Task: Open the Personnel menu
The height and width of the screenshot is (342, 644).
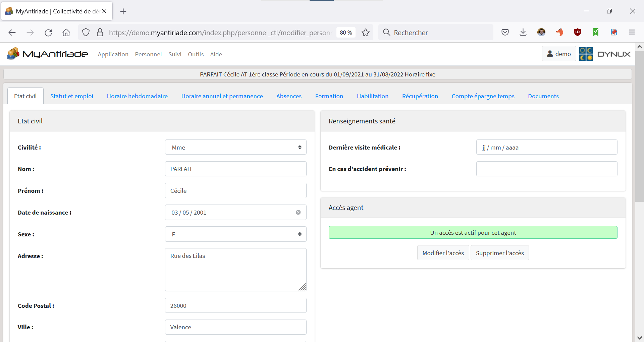Action: pos(148,54)
